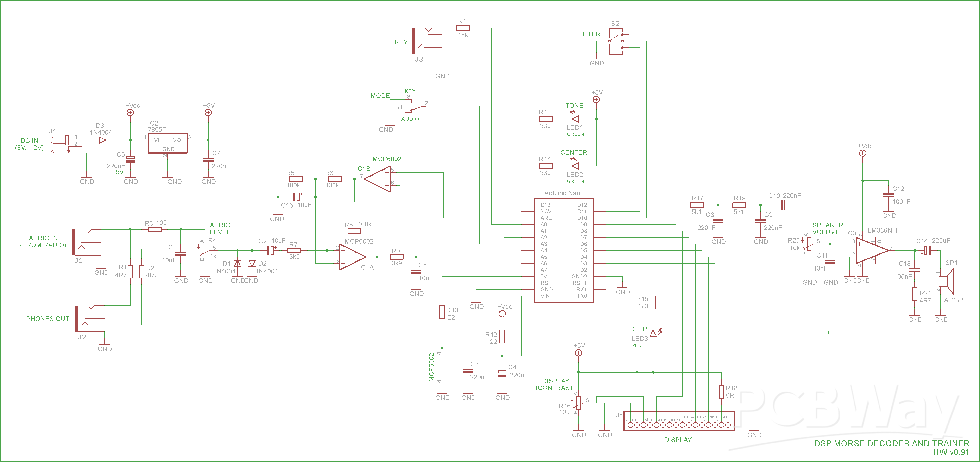
Task: Select the C10 220nF coupling capacitor
Action: pos(783,205)
